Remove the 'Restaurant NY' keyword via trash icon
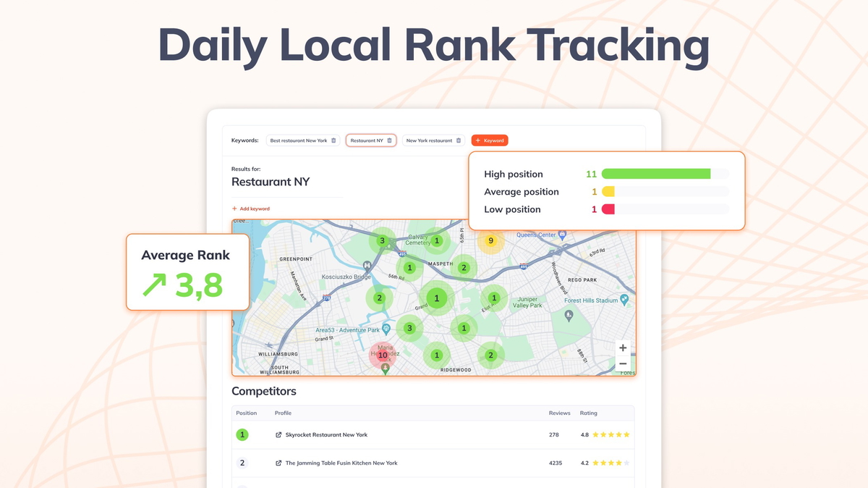 click(389, 140)
